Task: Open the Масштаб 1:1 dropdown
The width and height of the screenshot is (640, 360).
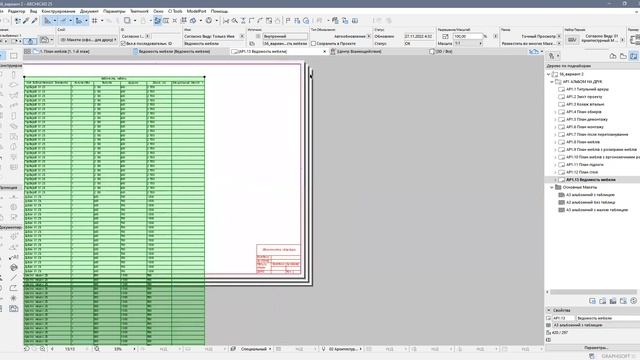Action: [468, 43]
